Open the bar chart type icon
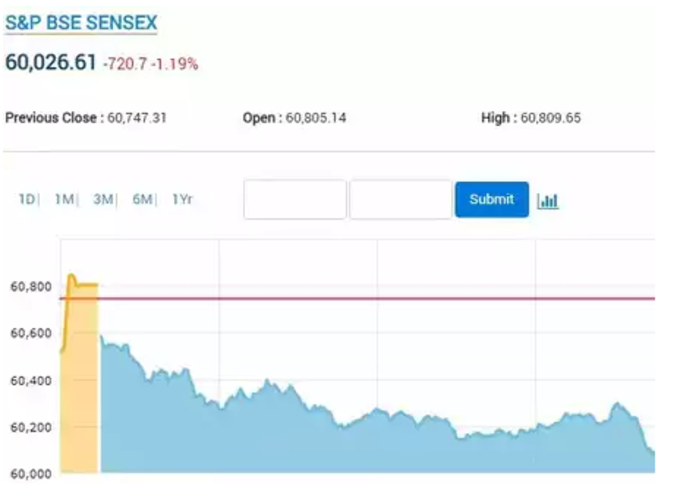Screen dimensions: 680x498 click(x=548, y=200)
